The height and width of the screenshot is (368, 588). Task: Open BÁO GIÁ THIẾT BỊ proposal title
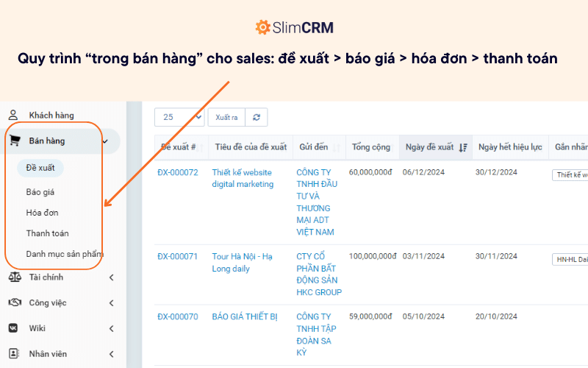click(x=245, y=316)
